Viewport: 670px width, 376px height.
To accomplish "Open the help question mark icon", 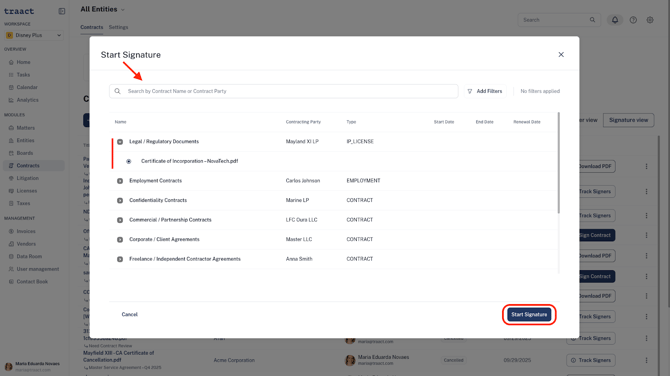I will 633,20.
